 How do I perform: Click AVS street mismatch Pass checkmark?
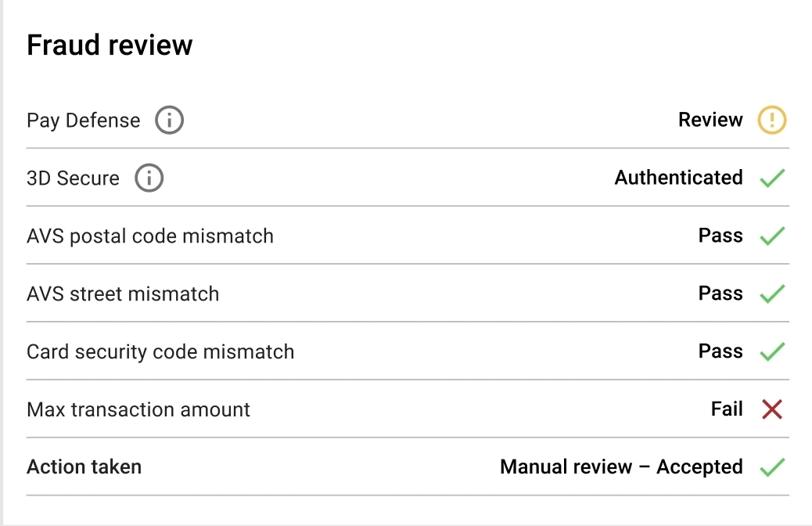[772, 294]
